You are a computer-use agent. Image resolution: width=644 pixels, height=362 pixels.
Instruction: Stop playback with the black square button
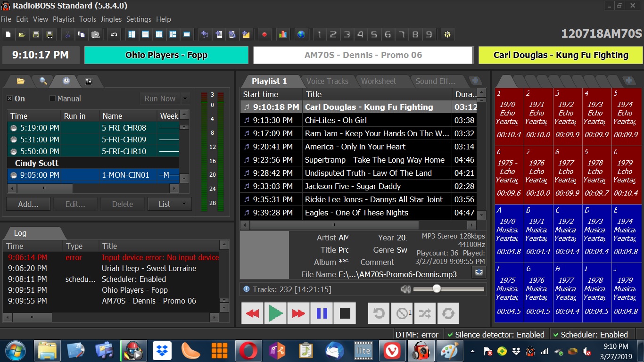click(345, 313)
